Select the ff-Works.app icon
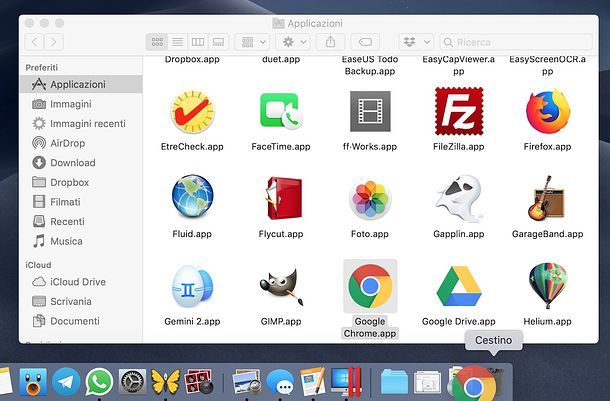This screenshot has width=610, height=401. [x=370, y=111]
